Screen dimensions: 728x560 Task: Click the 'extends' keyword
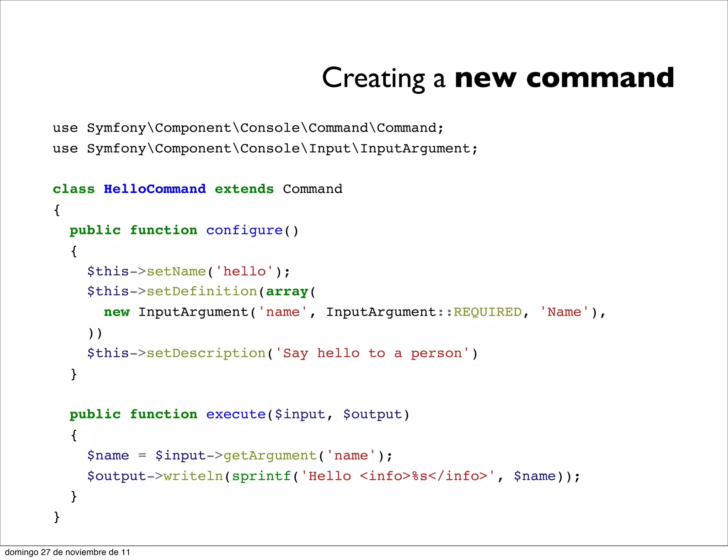pos(244,189)
